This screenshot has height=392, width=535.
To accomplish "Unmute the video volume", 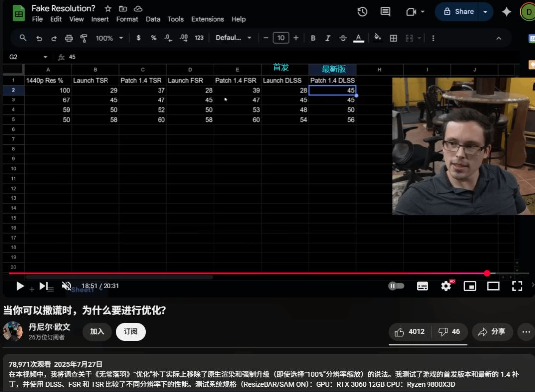I will 66,286.
